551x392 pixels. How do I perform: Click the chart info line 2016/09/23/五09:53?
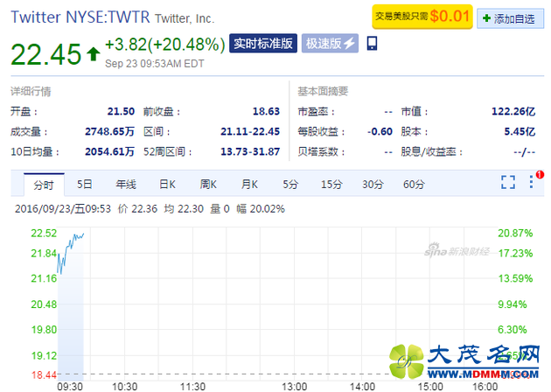point(63,209)
